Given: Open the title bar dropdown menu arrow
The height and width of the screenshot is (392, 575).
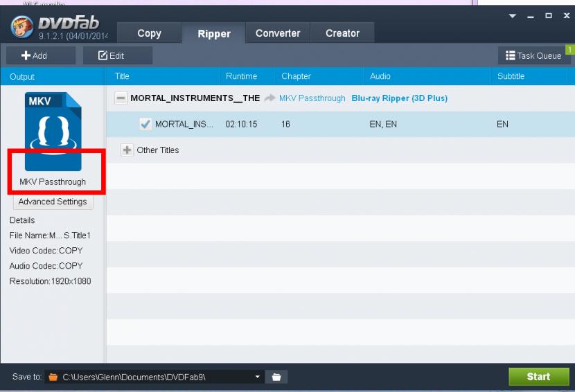Looking at the screenshot, I should [513, 16].
